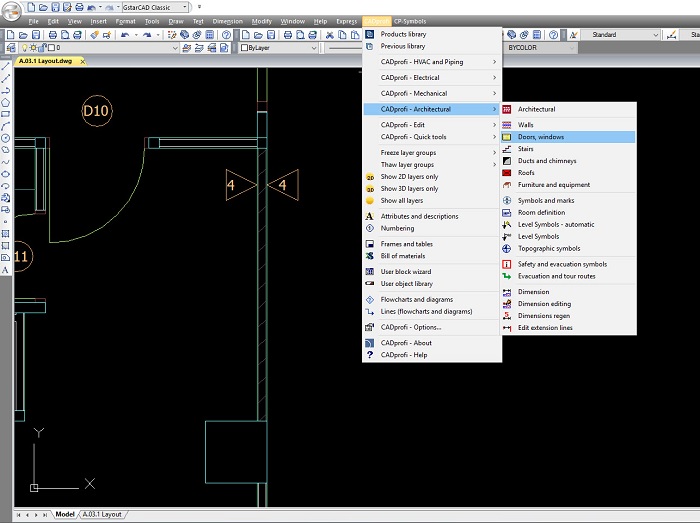Click the layer color square swatch
This screenshot has width=700, height=523.
tap(51, 48)
